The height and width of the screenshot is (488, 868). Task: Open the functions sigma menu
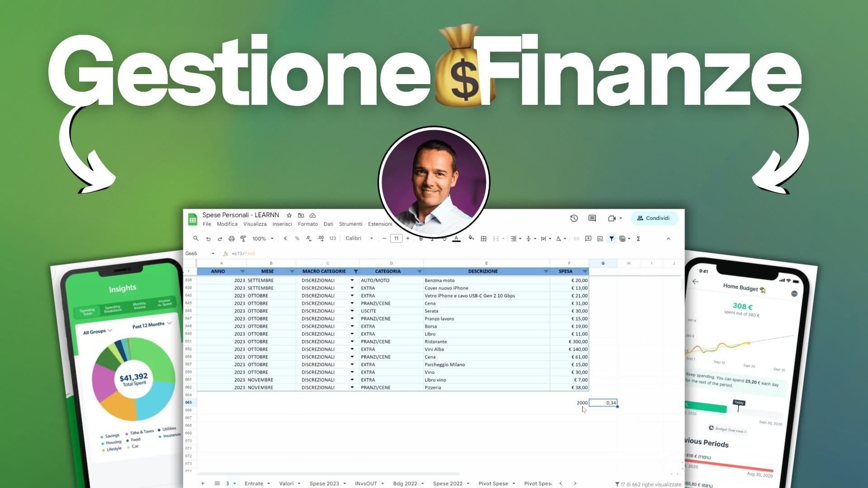point(638,239)
